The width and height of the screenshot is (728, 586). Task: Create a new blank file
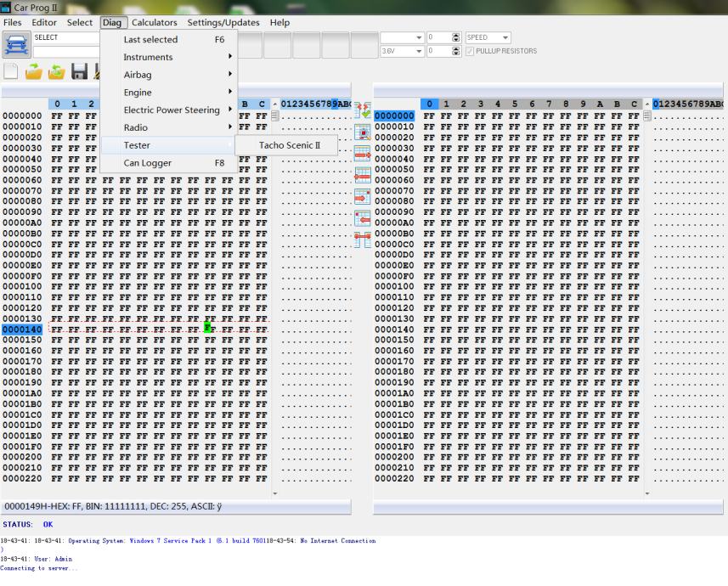click(12, 74)
